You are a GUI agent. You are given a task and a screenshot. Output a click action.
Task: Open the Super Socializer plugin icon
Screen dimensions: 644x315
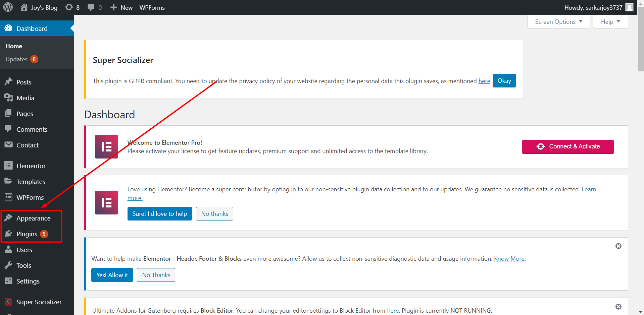9,302
